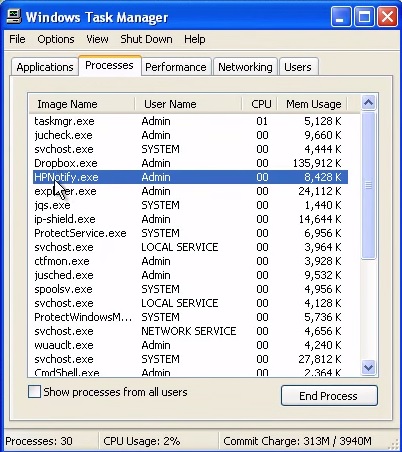Switch to the Networking tab
The height and width of the screenshot is (452, 402).
click(x=245, y=67)
